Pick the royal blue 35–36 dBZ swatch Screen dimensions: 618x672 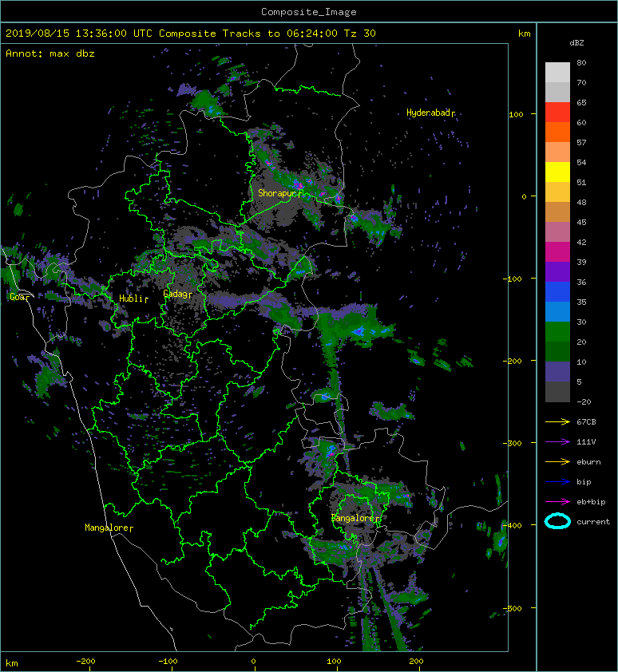pyautogui.click(x=557, y=292)
